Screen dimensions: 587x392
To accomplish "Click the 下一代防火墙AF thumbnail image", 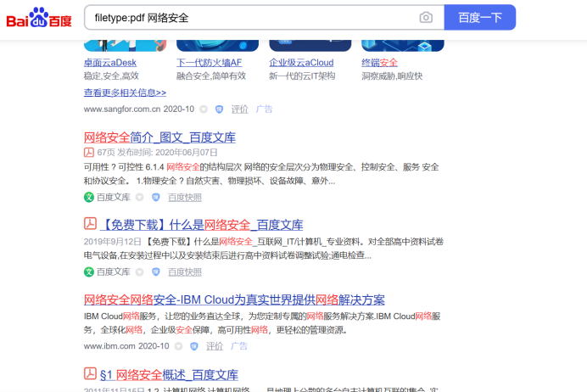I will 217,45.
